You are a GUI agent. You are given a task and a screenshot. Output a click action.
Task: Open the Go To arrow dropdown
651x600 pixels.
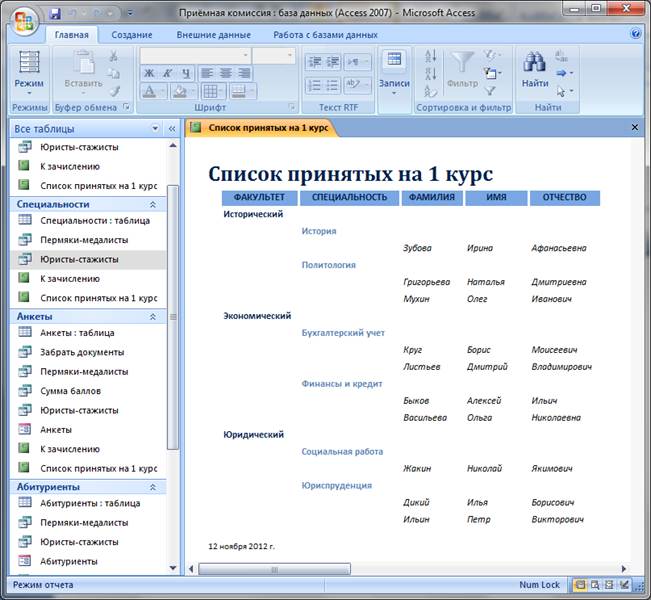pyautogui.click(x=565, y=73)
